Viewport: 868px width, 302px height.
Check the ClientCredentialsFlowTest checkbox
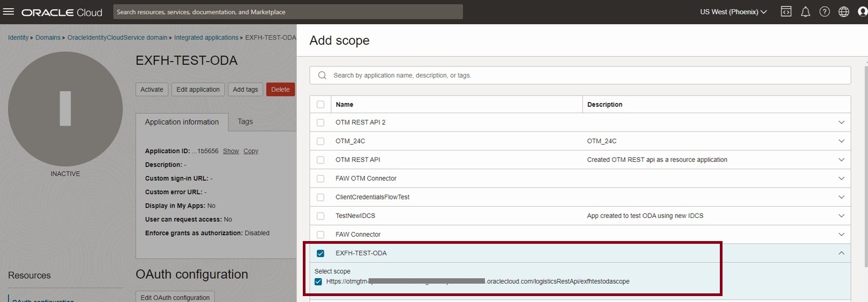tap(321, 197)
